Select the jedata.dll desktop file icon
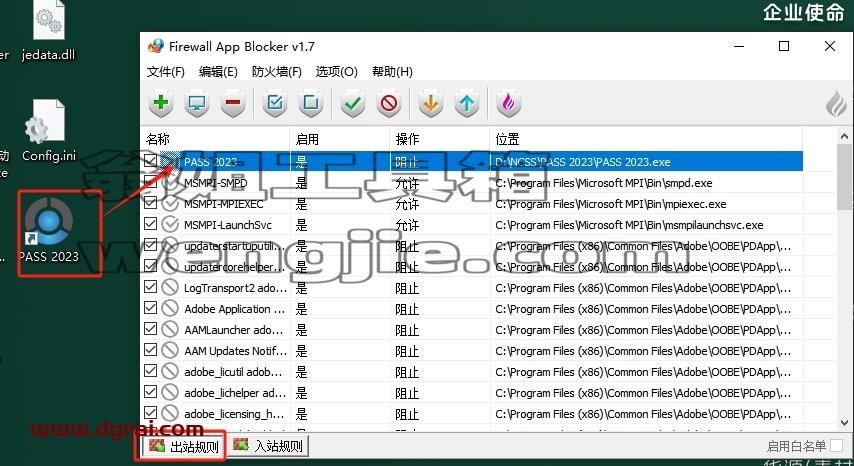854x466 pixels. click(x=49, y=20)
